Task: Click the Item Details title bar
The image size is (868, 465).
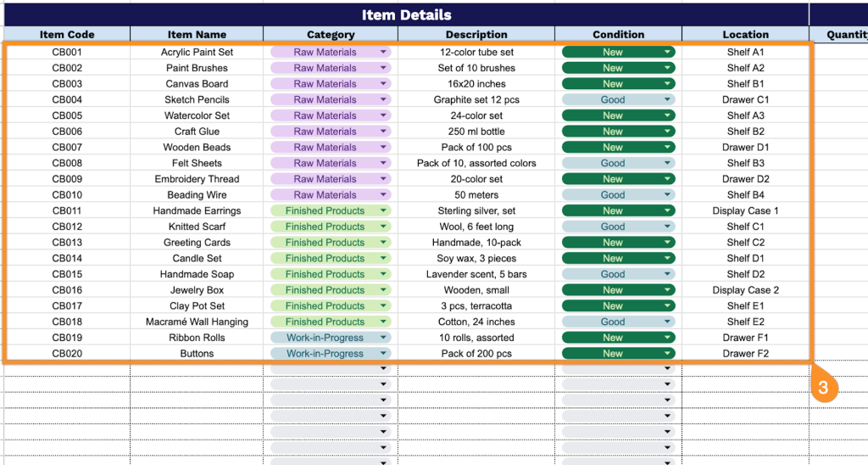Action: [x=406, y=14]
